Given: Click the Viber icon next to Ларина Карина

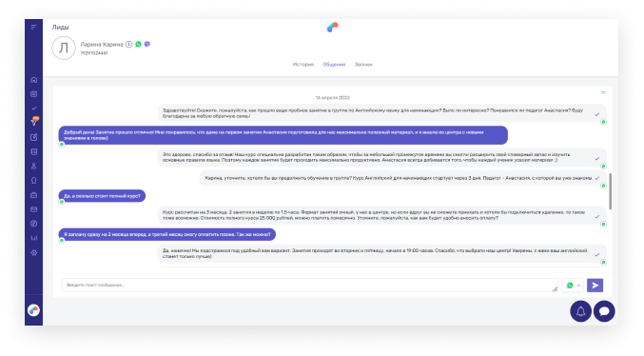Looking at the screenshot, I should pos(147,44).
